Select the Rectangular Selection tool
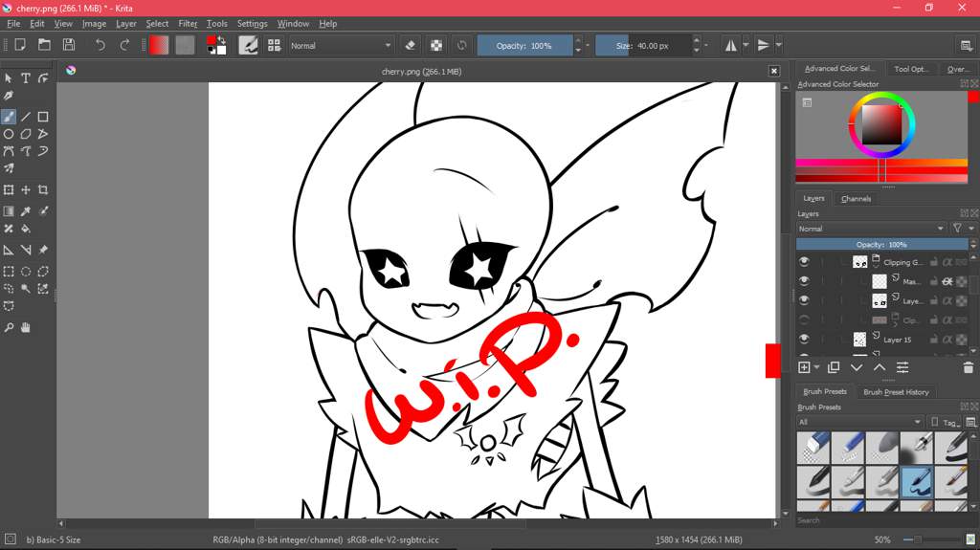 click(x=8, y=272)
